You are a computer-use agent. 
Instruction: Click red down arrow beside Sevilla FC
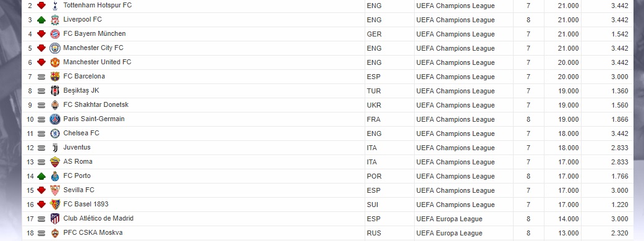(41, 190)
